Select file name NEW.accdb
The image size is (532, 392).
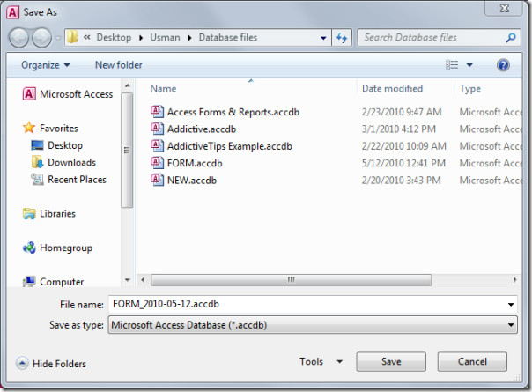(x=192, y=181)
